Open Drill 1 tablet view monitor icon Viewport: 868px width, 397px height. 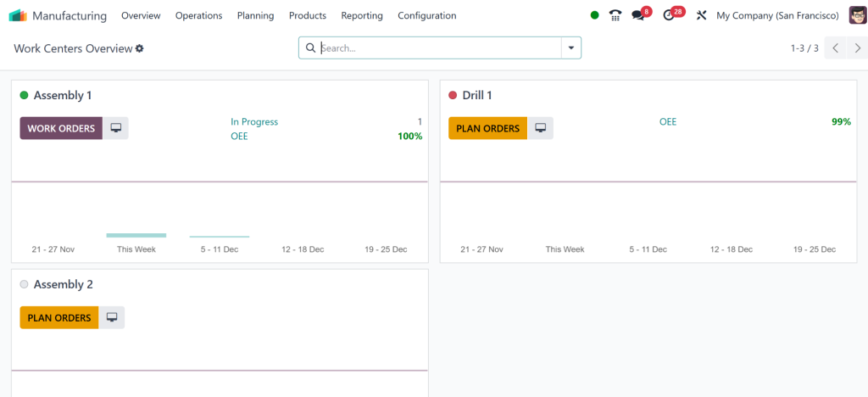[540, 128]
